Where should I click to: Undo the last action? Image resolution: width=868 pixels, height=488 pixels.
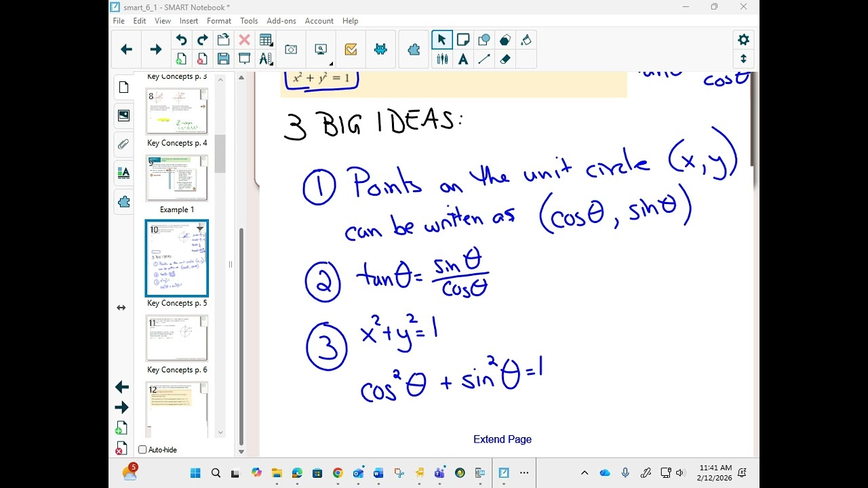(181, 40)
